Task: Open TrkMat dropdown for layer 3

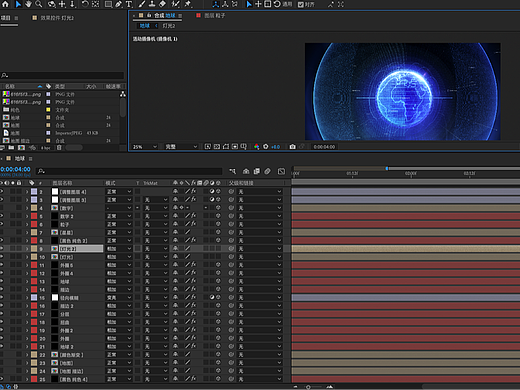Action: coord(156,200)
